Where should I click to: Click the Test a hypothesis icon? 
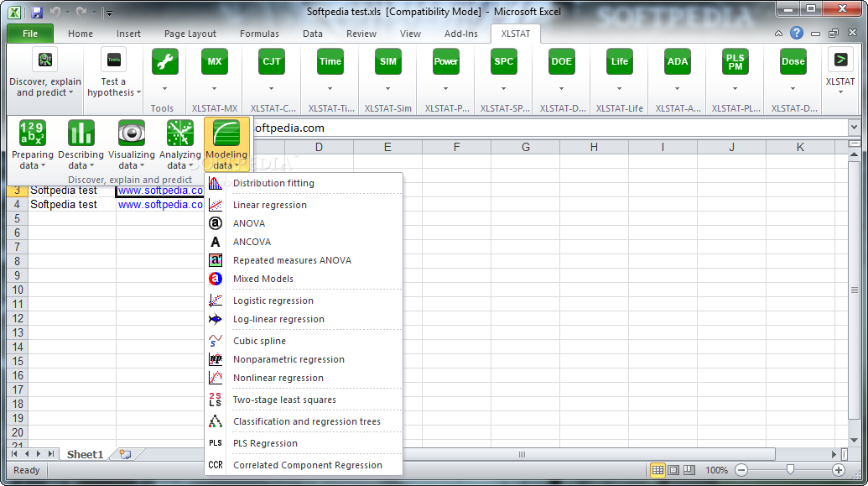114,60
